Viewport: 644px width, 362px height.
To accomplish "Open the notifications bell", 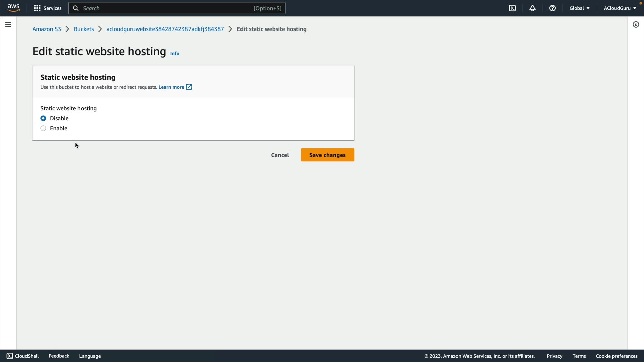I will pyautogui.click(x=532, y=8).
